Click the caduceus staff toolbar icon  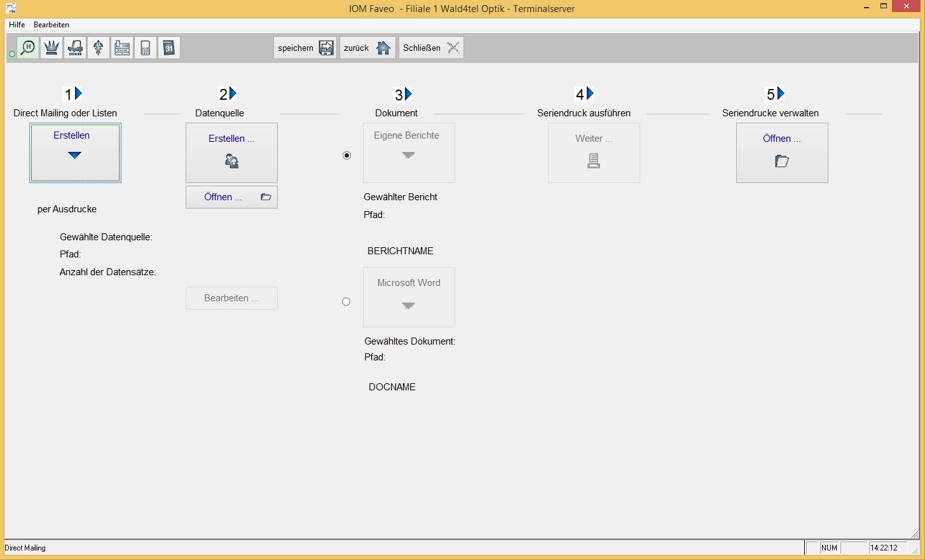[x=99, y=48]
